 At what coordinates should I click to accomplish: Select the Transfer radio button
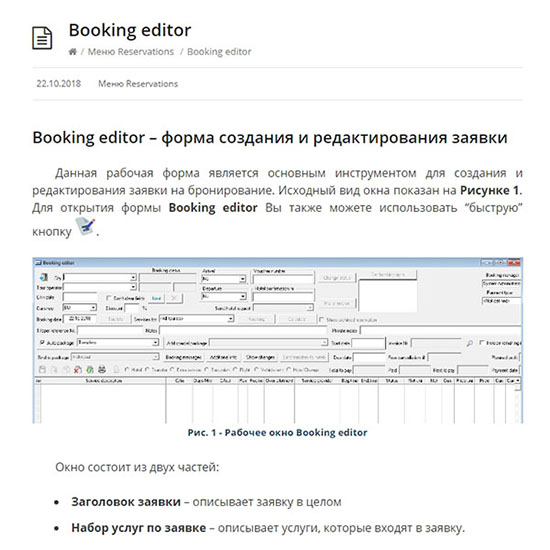tap(147, 369)
